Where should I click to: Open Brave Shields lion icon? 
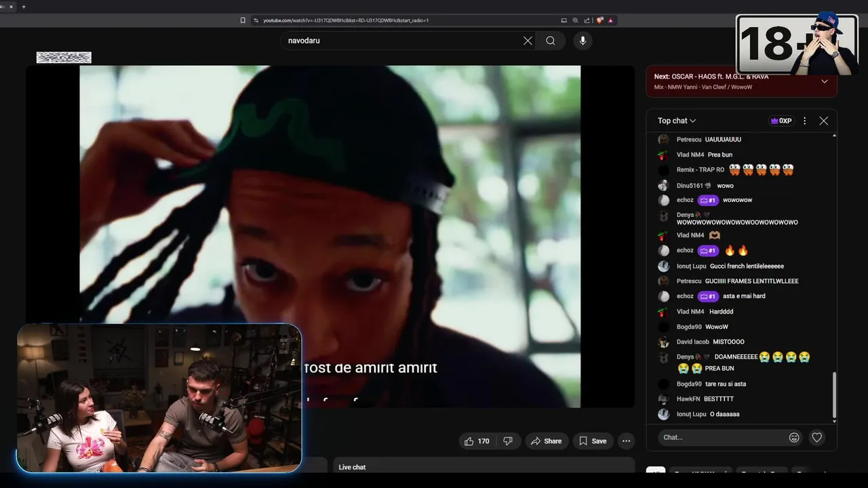600,20
